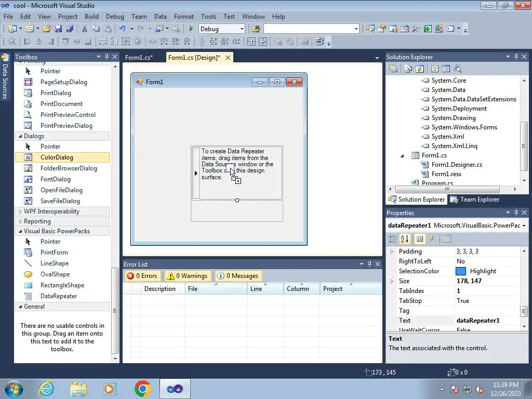This screenshot has height=399, width=532.
Task: Pin the Toolbox panel auto-hide
Action: pos(107,57)
